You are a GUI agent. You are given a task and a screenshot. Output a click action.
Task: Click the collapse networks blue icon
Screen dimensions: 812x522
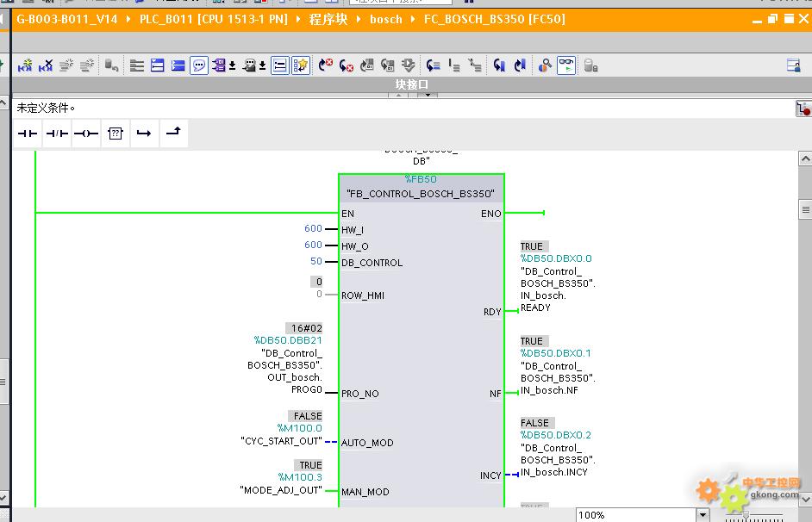point(178,65)
